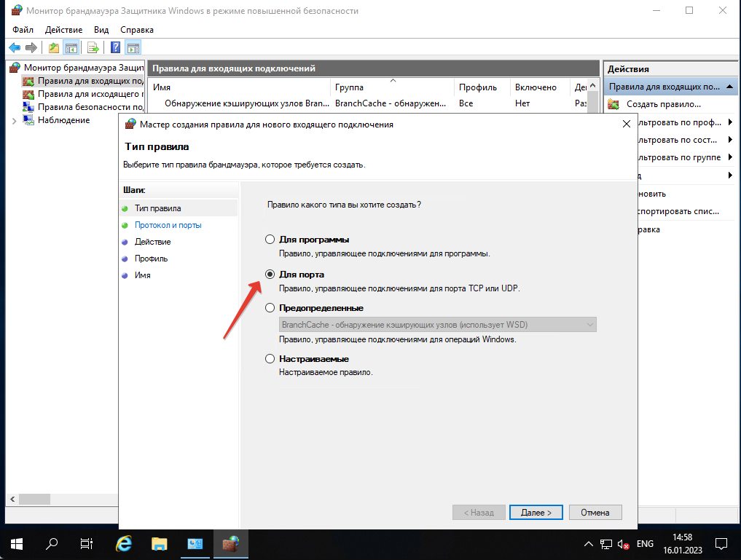Click the Отмена button

click(595, 513)
